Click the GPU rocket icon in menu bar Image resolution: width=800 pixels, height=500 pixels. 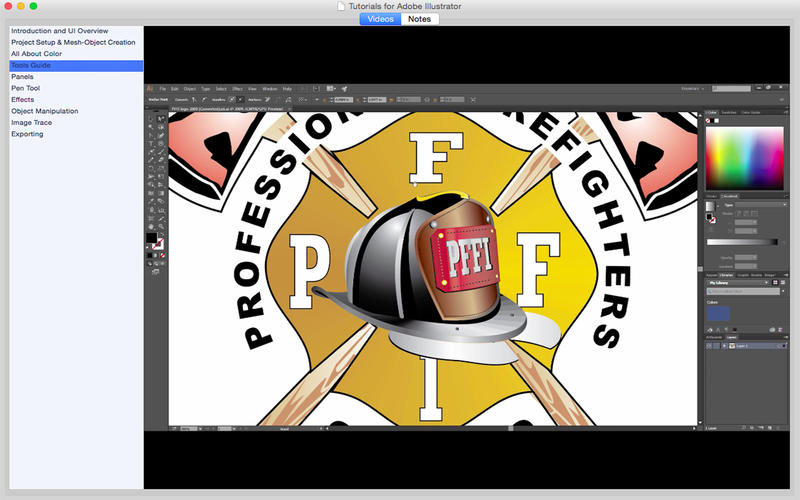click(344, 89)
